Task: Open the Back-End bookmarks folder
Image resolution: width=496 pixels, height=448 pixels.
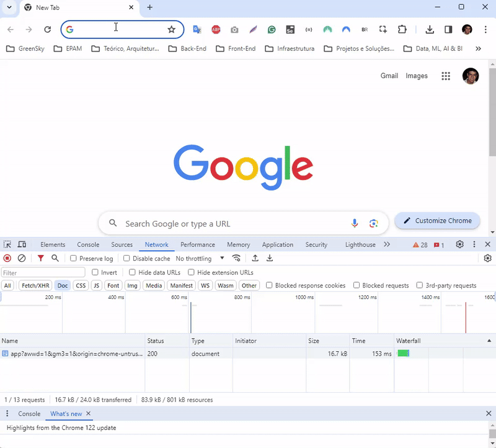Action: [187, 48]
